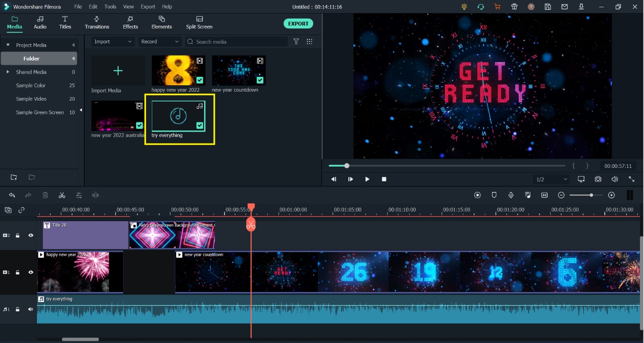Click the Import Media tile

point(118,71)
